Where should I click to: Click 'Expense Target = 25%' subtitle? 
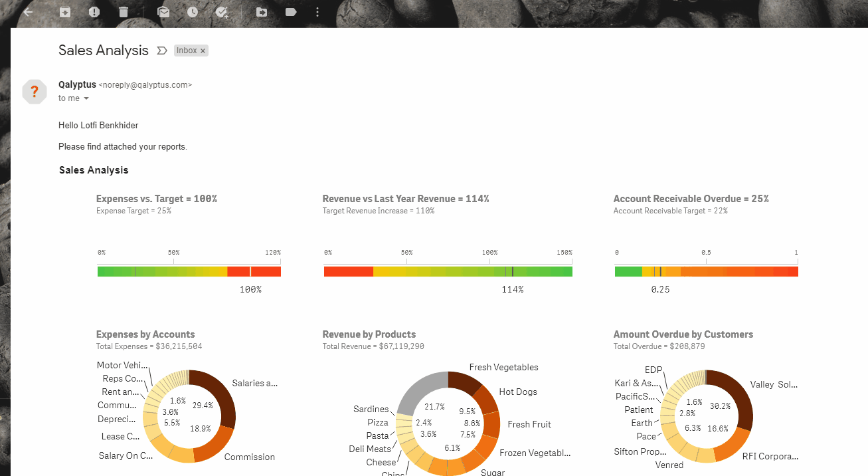[133, 211]
